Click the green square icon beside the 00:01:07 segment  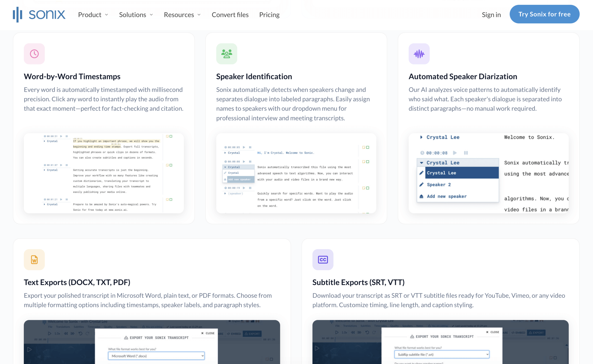[x=171, y=165]
